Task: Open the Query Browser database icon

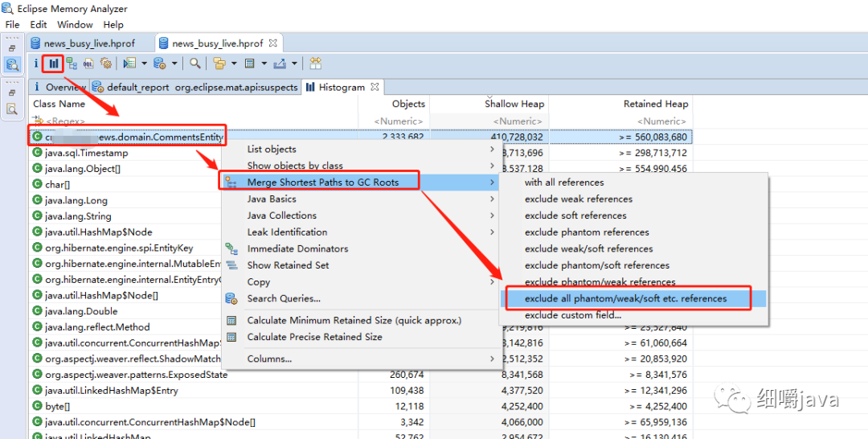Action: pyautogui.click(x=160, y=64)
